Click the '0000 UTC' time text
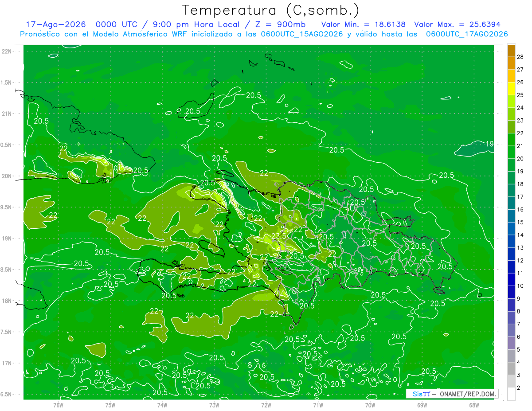532x411 pixels. point(117,24)
